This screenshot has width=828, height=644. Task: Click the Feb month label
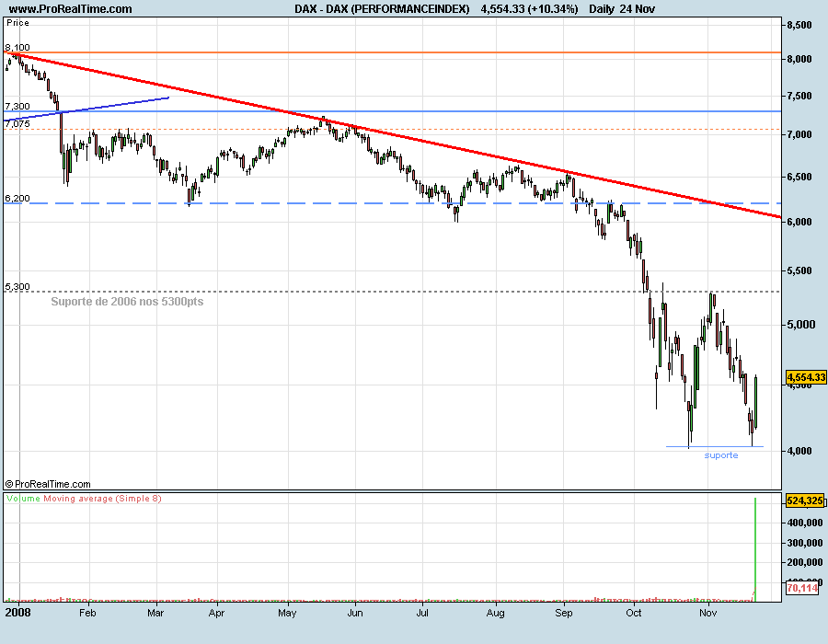[x=87, y=613]
